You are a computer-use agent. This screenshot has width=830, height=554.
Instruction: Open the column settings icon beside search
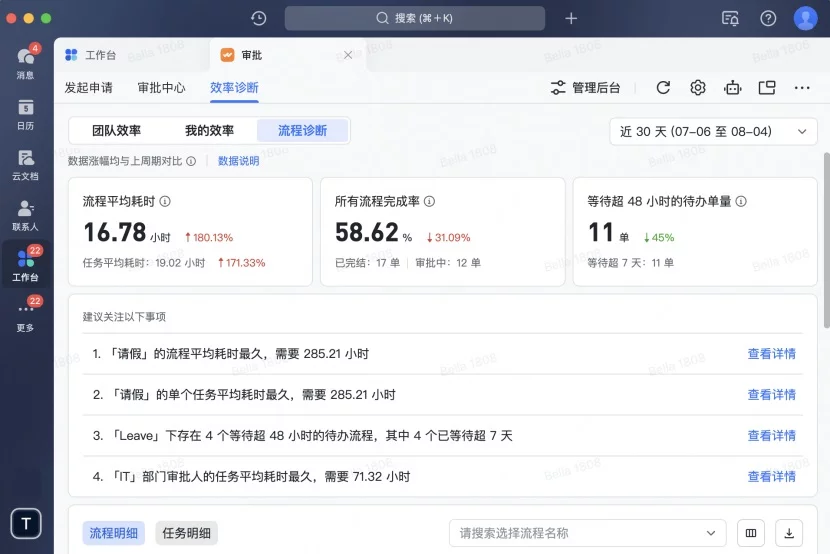751,533
